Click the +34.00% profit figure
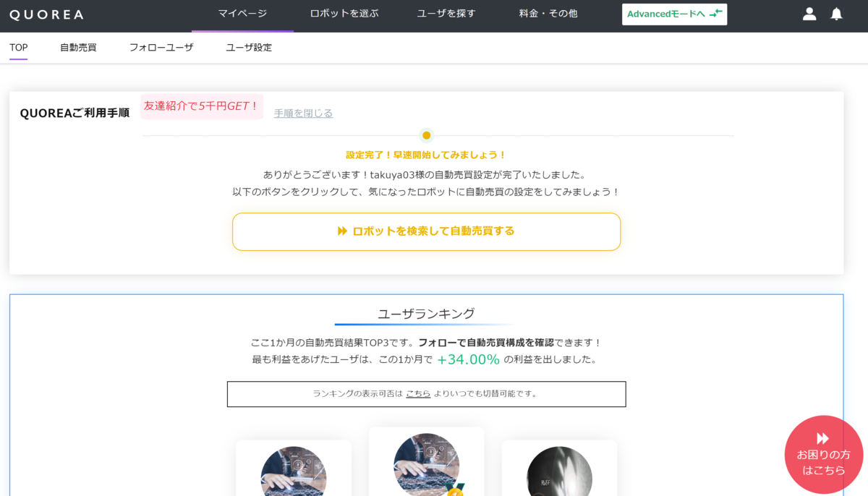Viewport: 868px width, 496px height. coord(468,359)
